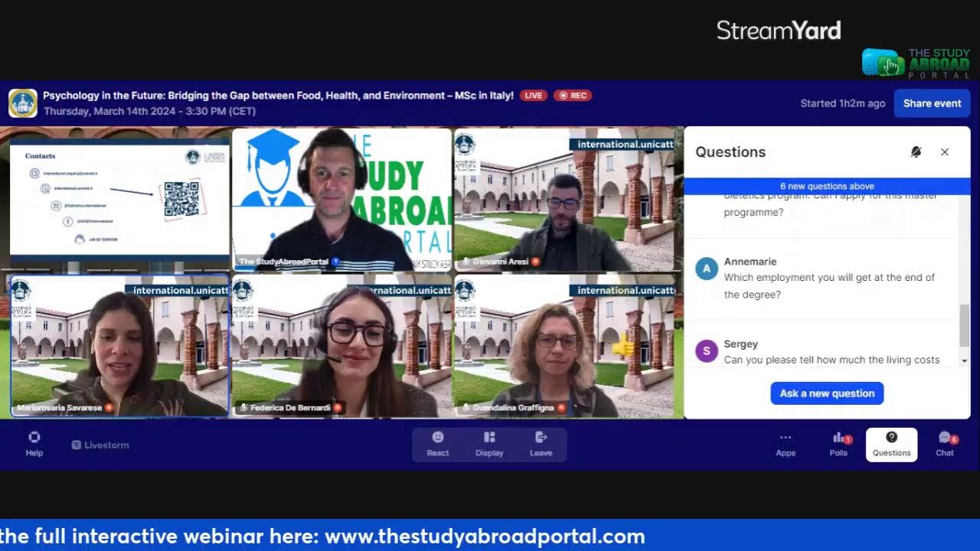Select The StudyAbroadPortal host video tile
The height and width of the screenshot is (551, 980).
pyautogui.click(x=341, y=200)
